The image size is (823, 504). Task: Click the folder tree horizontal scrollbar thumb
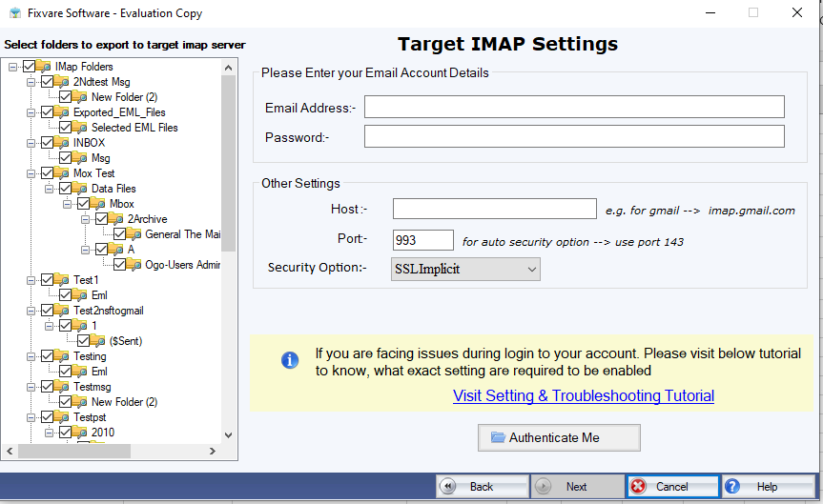point(74,451)
